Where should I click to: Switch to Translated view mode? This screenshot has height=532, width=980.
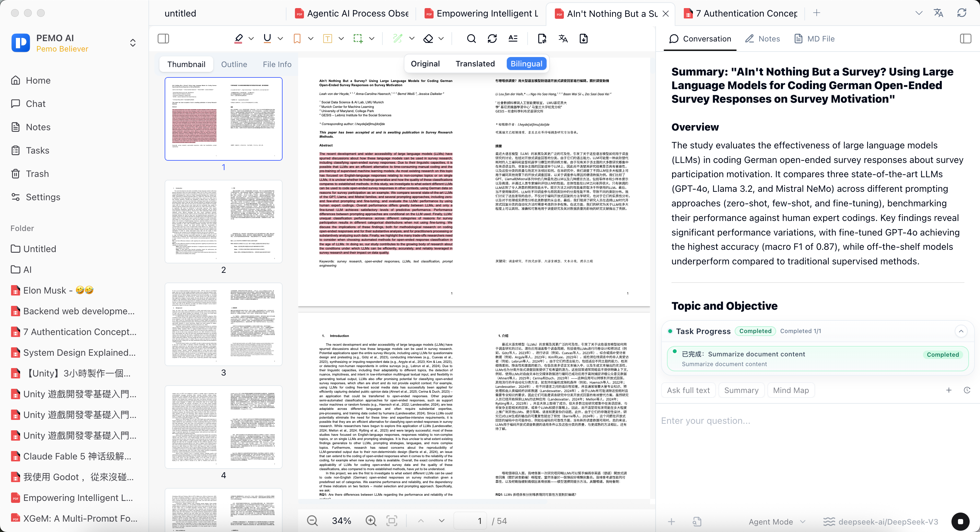pyautogui.click(x=475, y=64)
